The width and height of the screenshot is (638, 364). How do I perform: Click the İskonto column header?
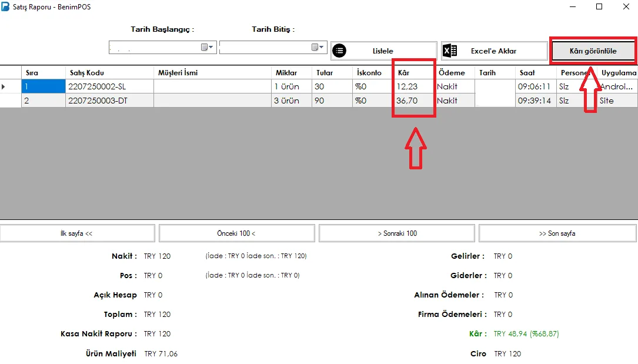click(x=373, y=73)
